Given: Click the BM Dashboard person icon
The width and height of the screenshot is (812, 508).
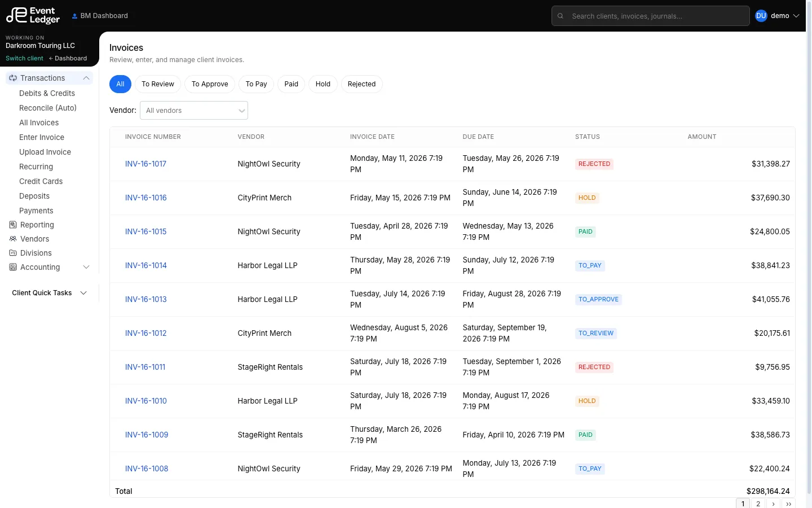Looking at the screenshot, I should [x=74, y=16].
